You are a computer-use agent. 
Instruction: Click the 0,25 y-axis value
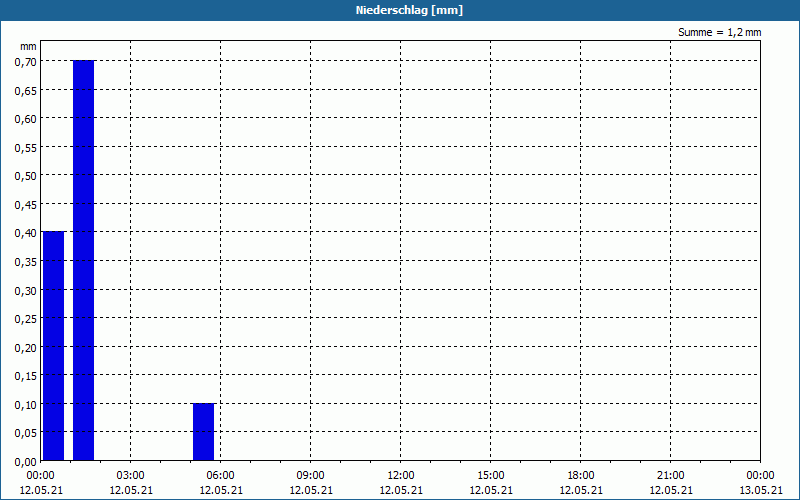point(26,319)
